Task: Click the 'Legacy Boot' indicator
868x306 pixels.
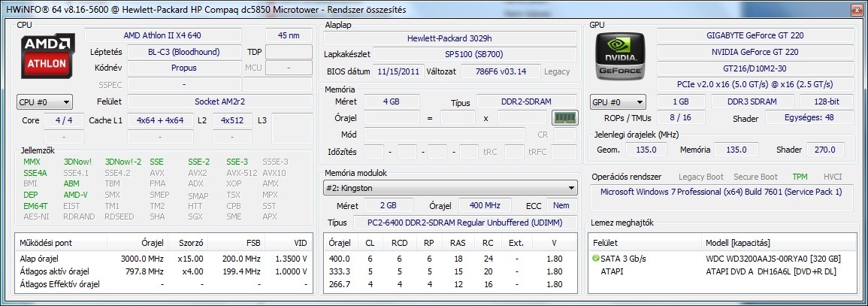Action: 701,177
